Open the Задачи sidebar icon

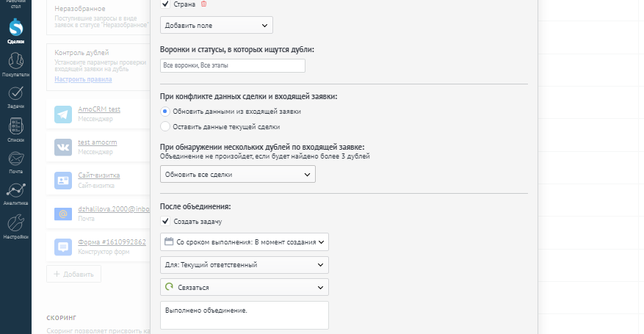coord(15,96)
